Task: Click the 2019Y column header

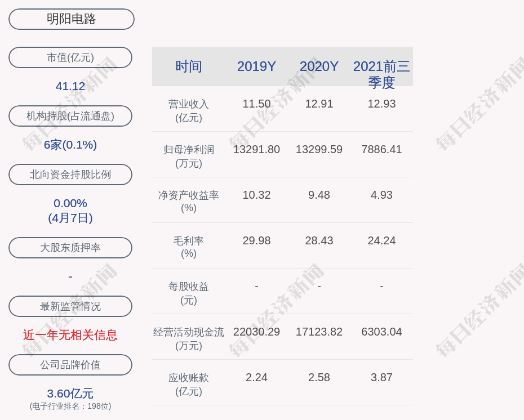Action: pos(256,66)
